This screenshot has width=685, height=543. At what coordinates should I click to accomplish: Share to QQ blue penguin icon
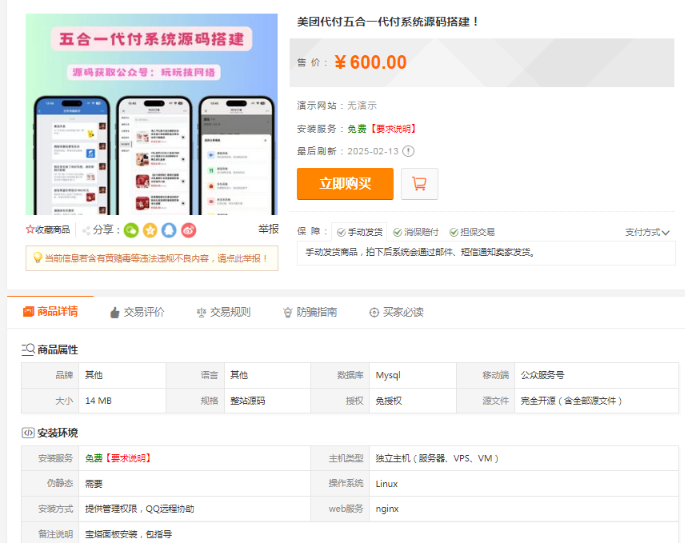click(x=169, y=230)
